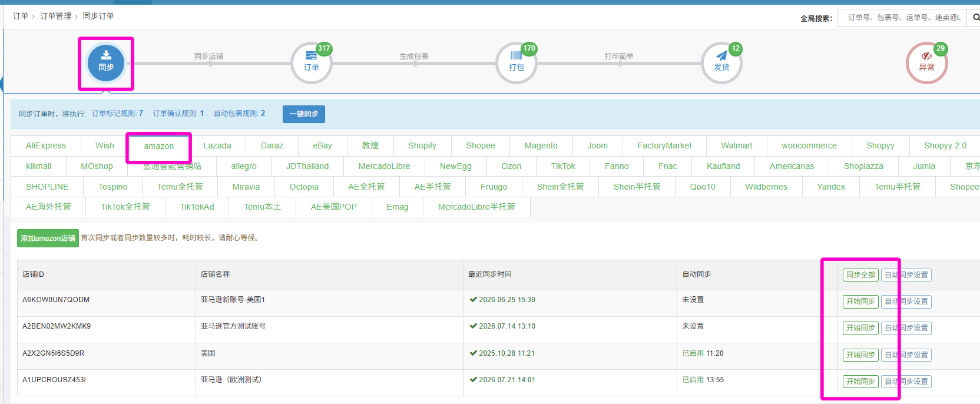Select the Shopee platform tab
980x404 pixels.
(481, 145)
